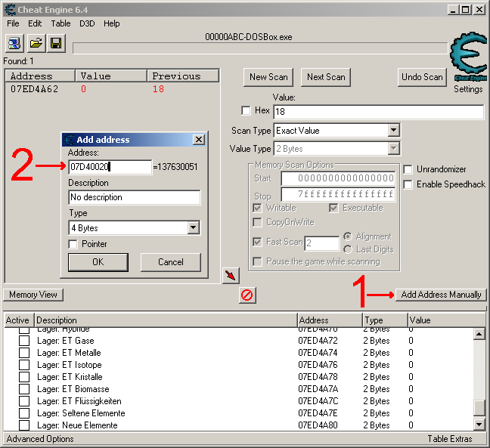The image size is (490, 448).
Task: Click the Undo Scan button
Action: point(422,77)
